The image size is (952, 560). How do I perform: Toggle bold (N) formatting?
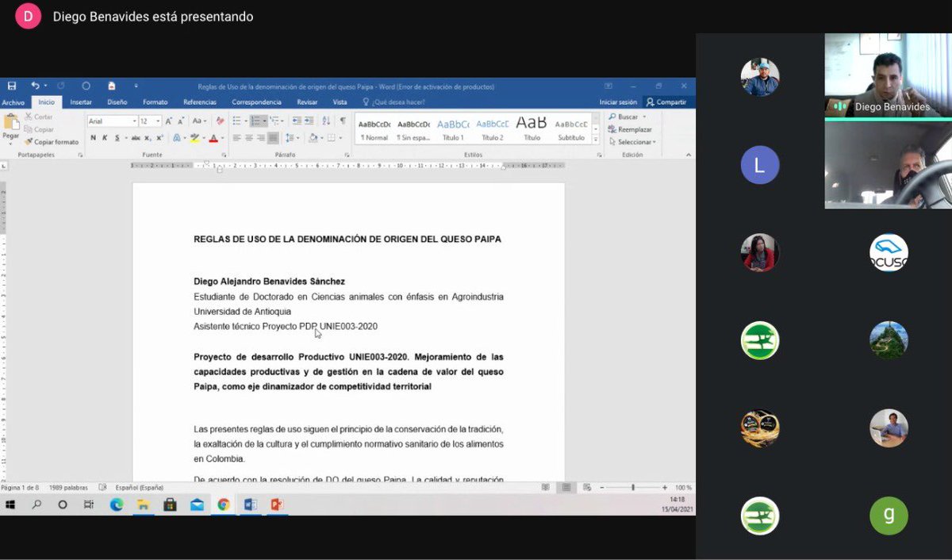(x=93, y=138)
